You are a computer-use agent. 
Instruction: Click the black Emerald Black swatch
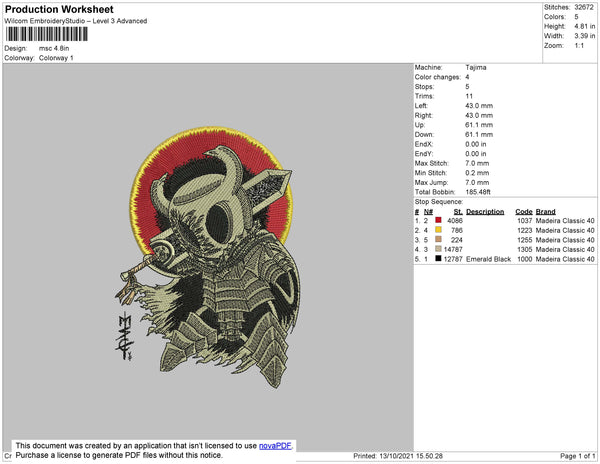click(438, 259)
